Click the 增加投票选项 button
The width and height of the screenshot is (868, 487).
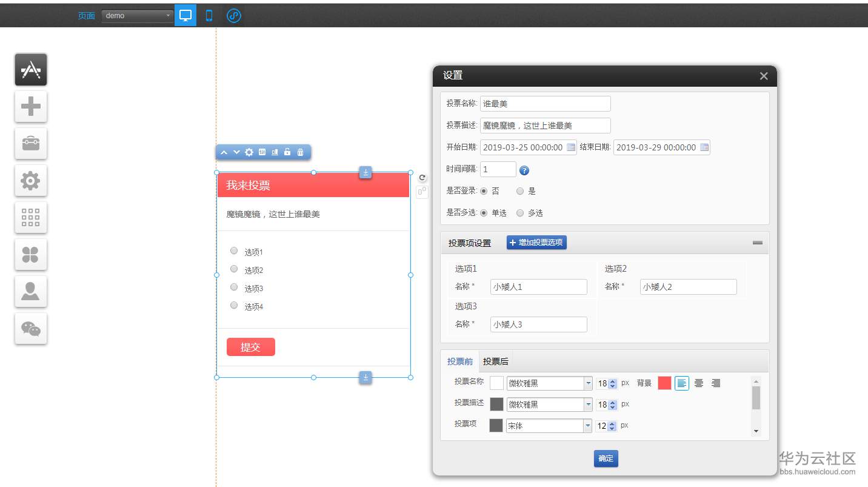click(536, 243)
